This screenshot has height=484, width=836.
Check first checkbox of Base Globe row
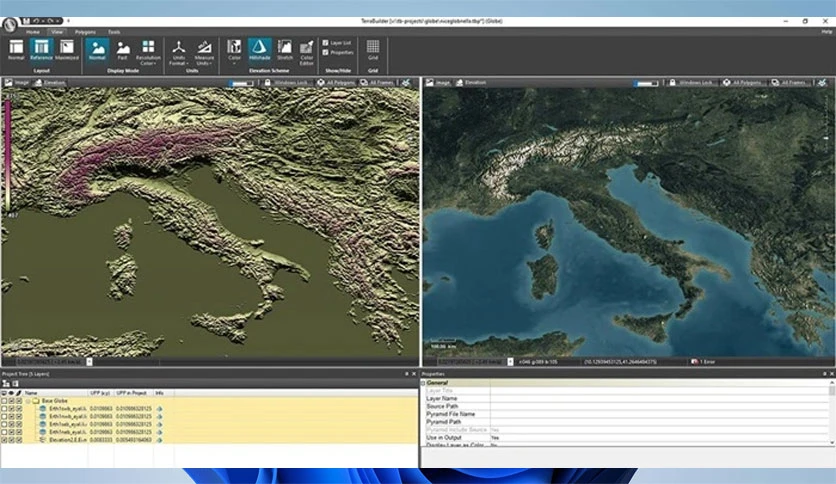[x=4, y=401]
